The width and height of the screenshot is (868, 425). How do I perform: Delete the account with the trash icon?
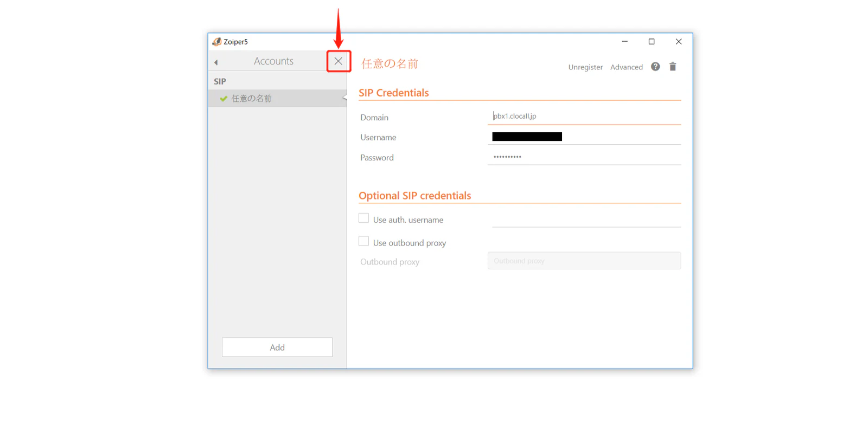(673, 66)
